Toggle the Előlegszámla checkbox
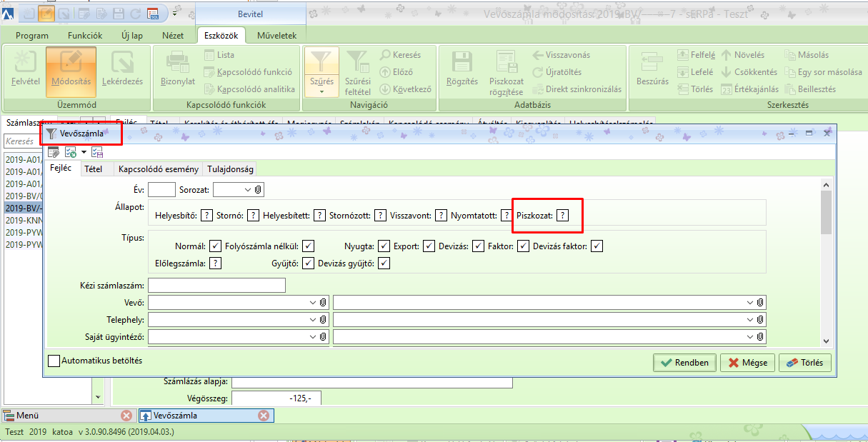868x442 pixels. 216,263
